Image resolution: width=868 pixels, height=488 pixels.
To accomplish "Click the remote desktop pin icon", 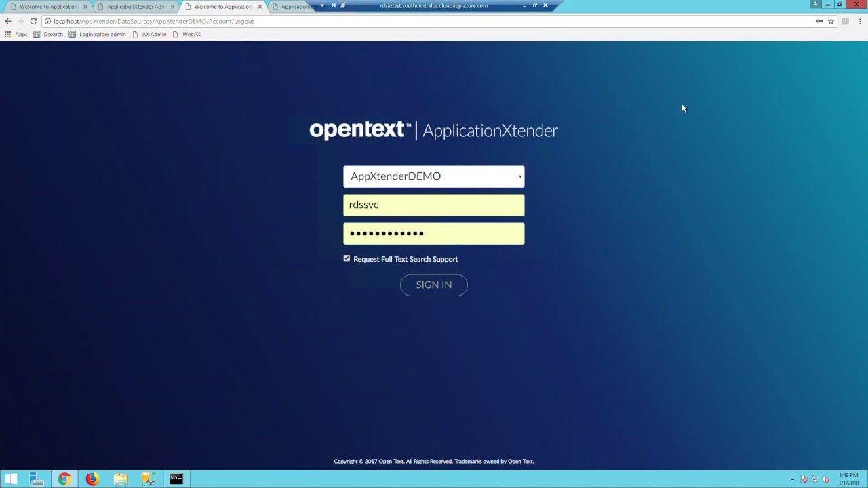I will (333, 5).
